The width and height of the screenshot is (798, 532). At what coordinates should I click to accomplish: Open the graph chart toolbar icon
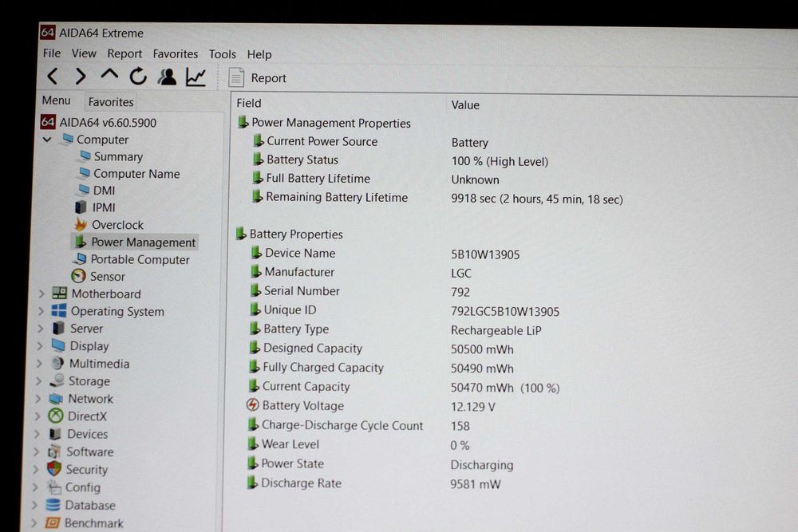(196, 77)
